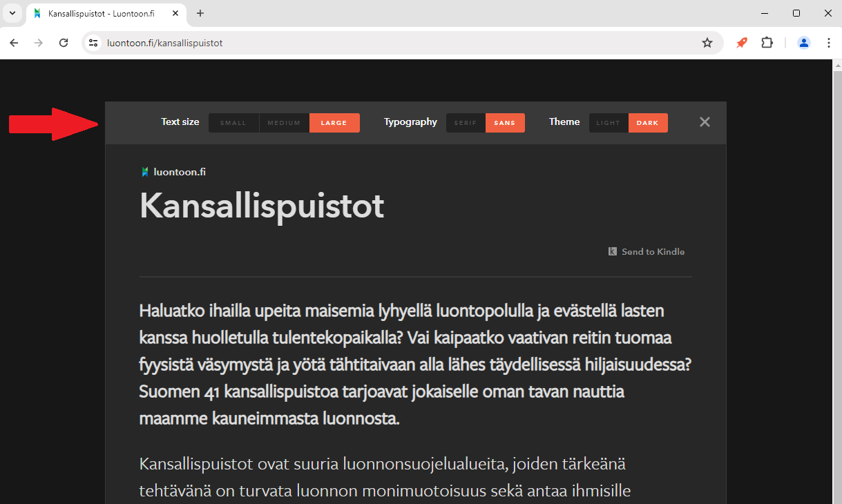The image size is (842, 504).
Task: Open the rocket extension icon
Action: [x=741, y=43]
